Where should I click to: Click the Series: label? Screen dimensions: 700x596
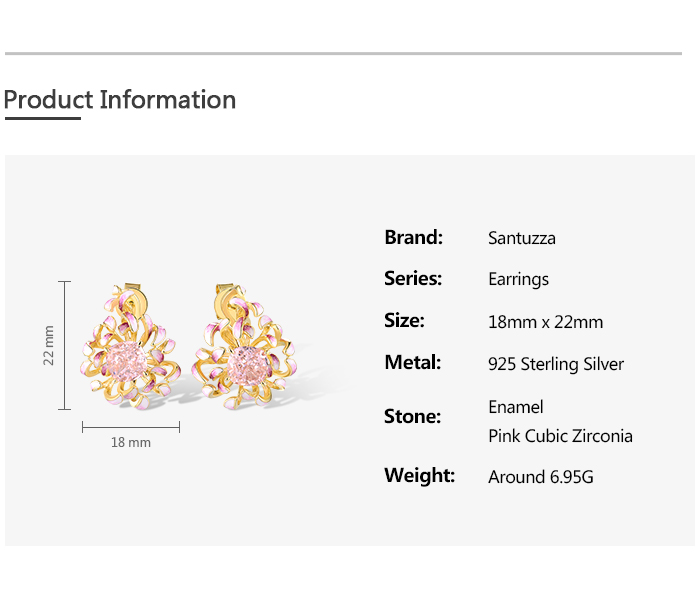pos(413,278)
